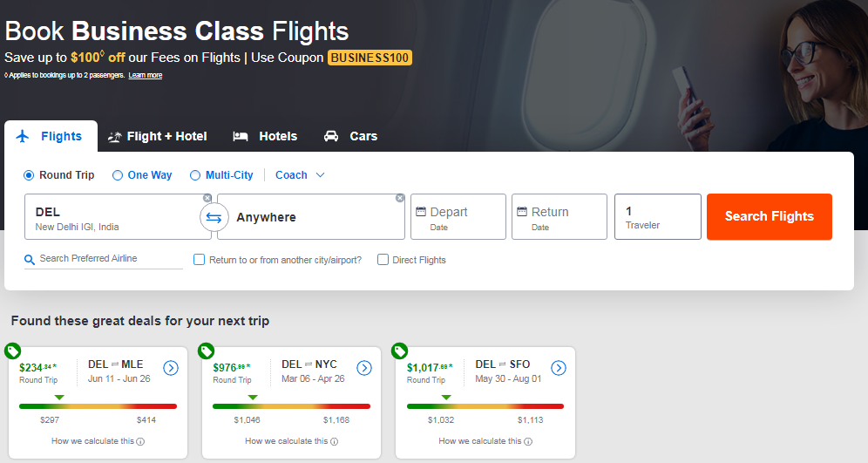
Task: Open the DEL to NYC deal arrow
Action: point(364,368)
